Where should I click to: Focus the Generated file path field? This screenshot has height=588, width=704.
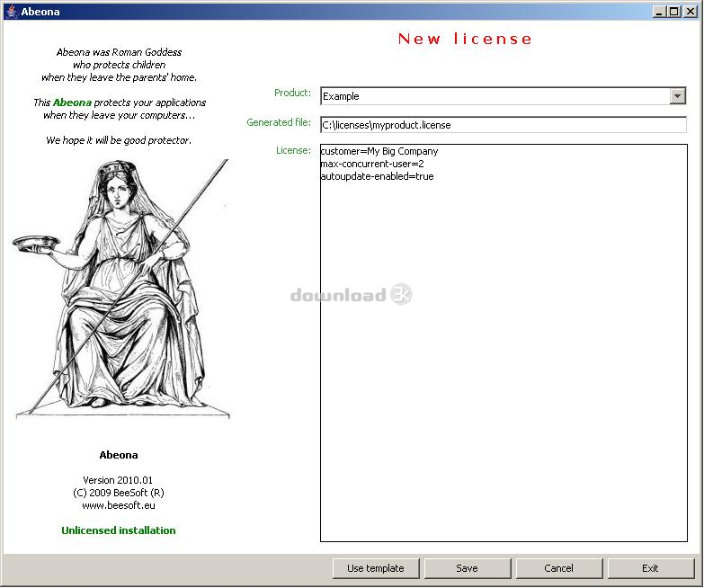[x=502, y=125]
